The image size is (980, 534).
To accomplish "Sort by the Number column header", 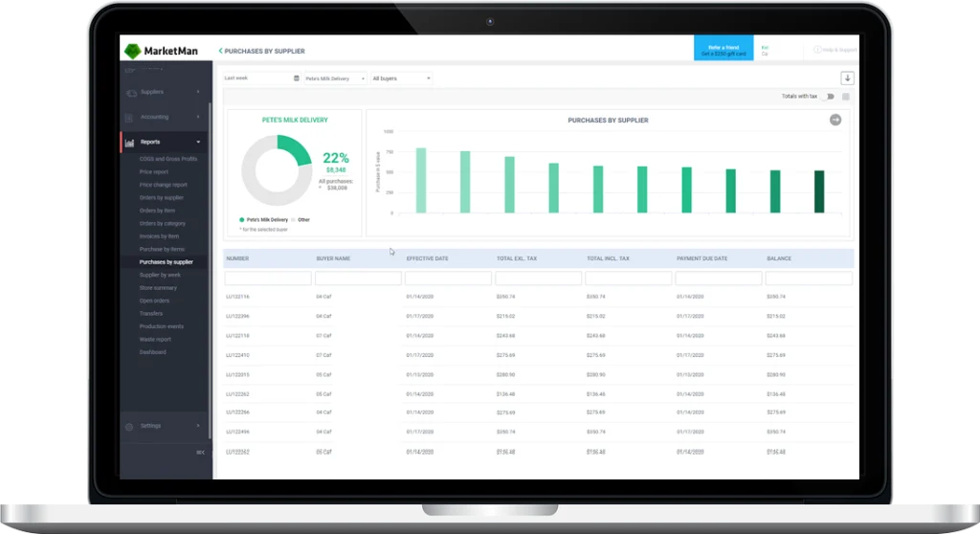I will pos(237,258).
